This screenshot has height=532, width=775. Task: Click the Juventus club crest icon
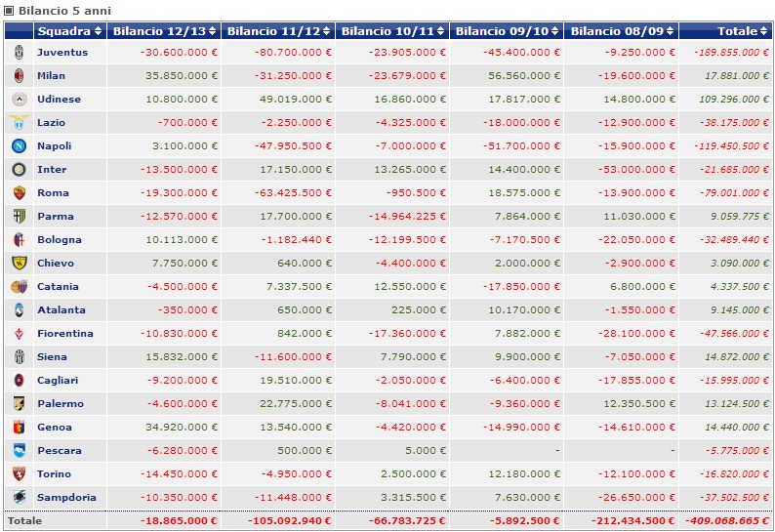coord(19,53)
